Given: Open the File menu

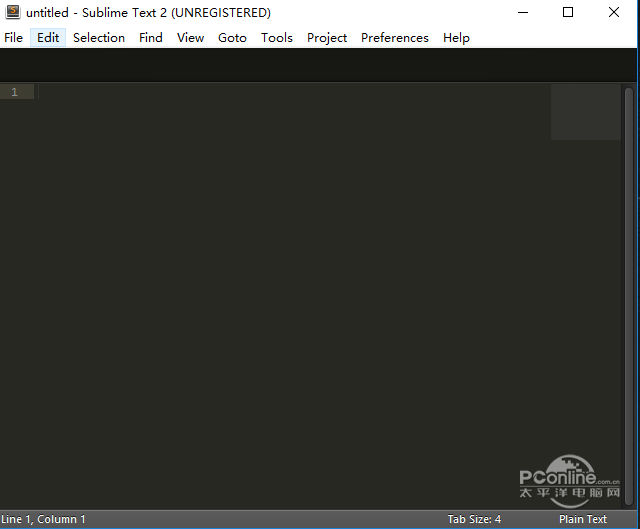Looking at the screenshot, I should coord(13,38).
